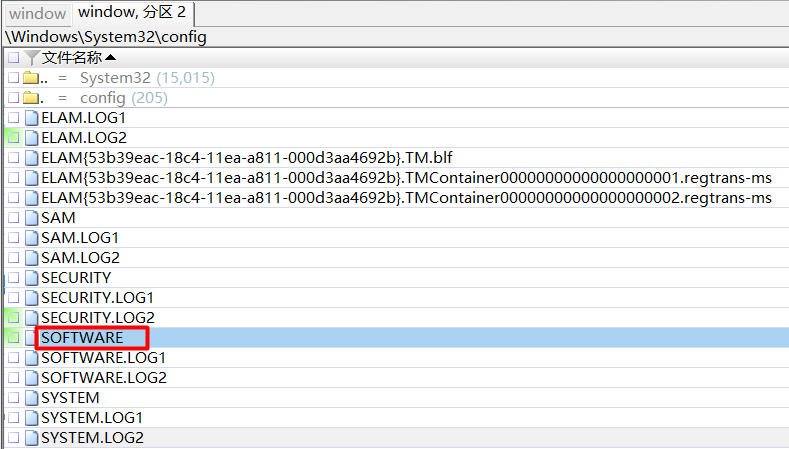The image size is (789, 449).
Task: Select the SYSTEM.LOG2 file name
Action: click(92, 438)
